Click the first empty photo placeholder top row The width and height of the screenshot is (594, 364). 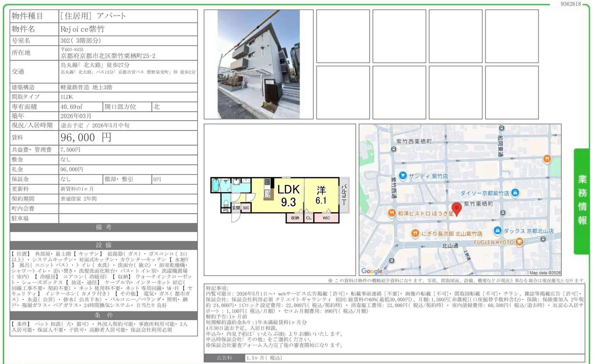[342, 36]
